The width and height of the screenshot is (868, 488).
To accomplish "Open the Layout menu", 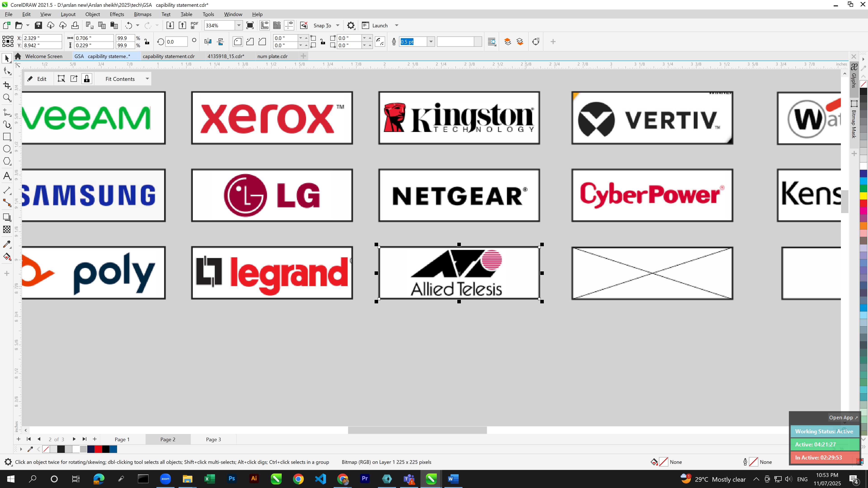I will coord(68,14).
